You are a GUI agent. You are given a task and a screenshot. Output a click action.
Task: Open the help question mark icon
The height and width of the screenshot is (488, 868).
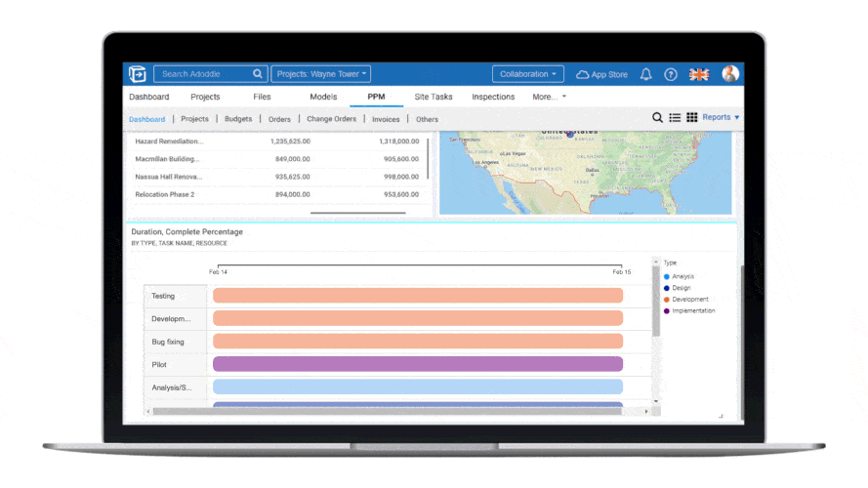671,74
